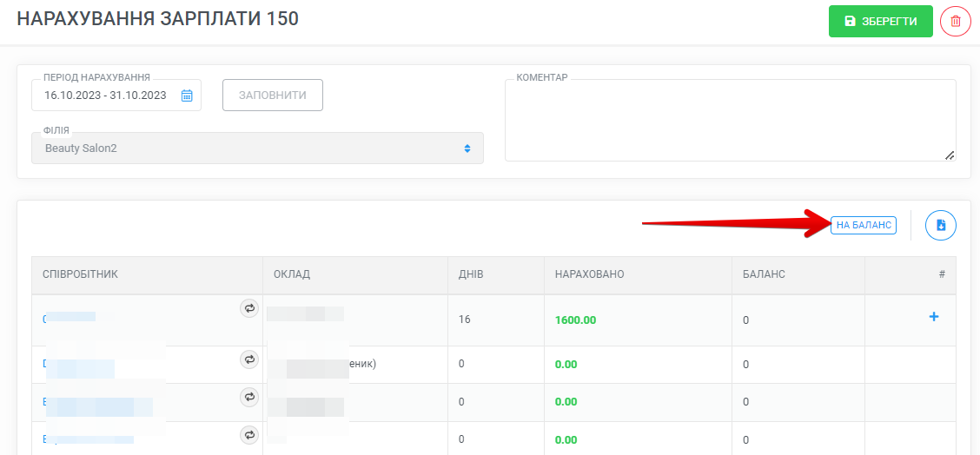Click the green ЗБЕРЕГТИ save button
The width and height of the screenshot is (980, 455).
coord(881,21)
